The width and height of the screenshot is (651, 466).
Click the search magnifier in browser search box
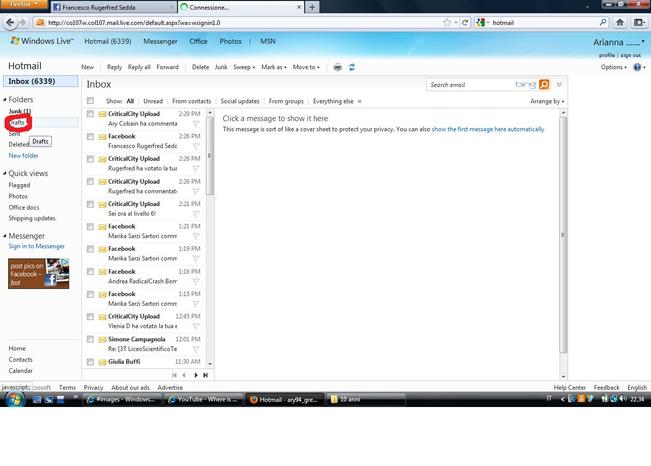tap(603, 22)
